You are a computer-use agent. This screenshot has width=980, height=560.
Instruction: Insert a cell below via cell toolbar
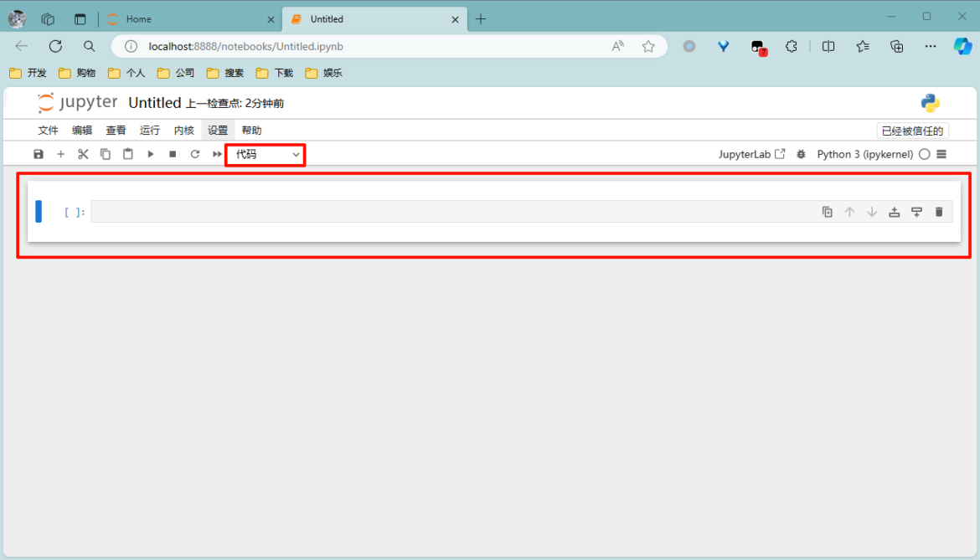[916, 212]
